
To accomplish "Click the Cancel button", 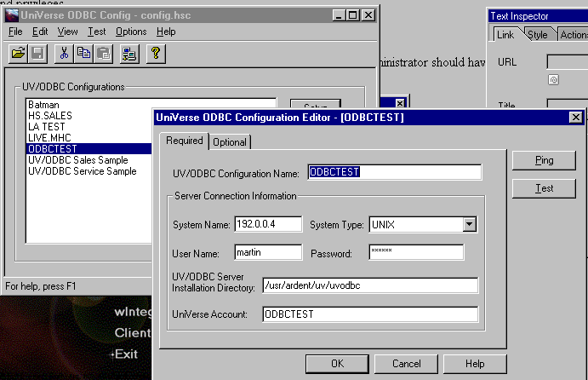I will point(406,364).
